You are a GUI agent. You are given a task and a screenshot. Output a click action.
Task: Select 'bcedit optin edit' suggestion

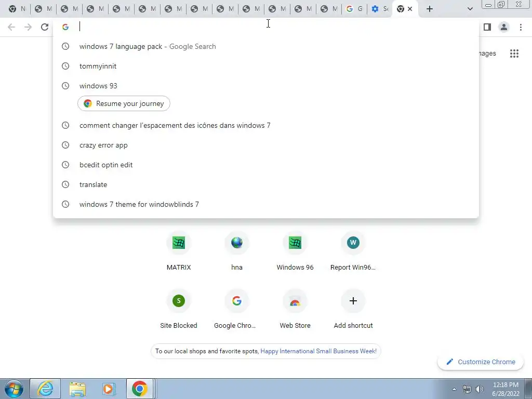coord(266,165)
